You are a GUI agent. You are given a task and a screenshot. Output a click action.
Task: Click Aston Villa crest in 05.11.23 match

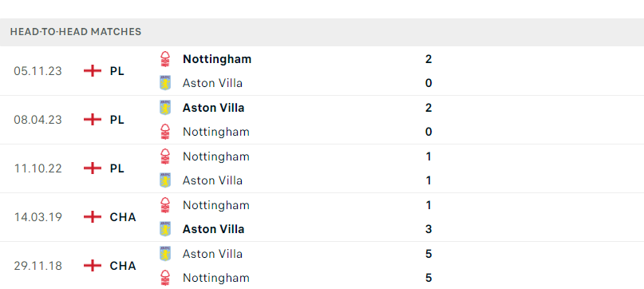tap(165, 83)
